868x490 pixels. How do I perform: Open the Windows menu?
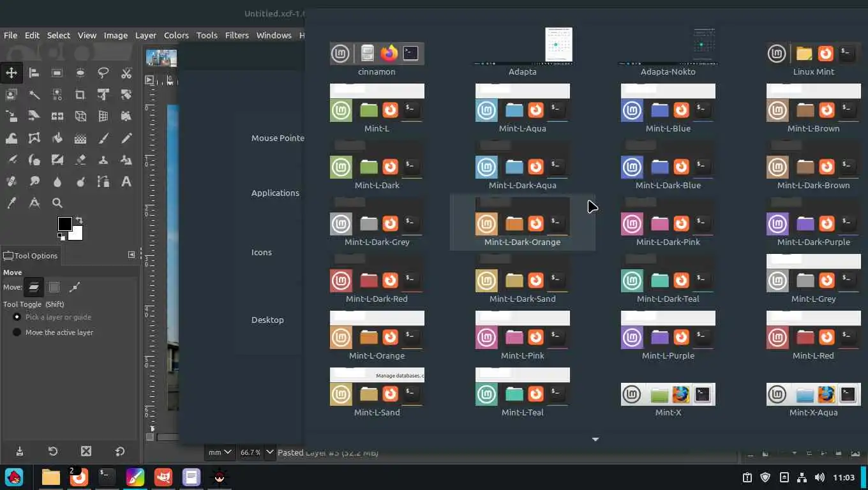pyautogui.click(x=274, y=35)
